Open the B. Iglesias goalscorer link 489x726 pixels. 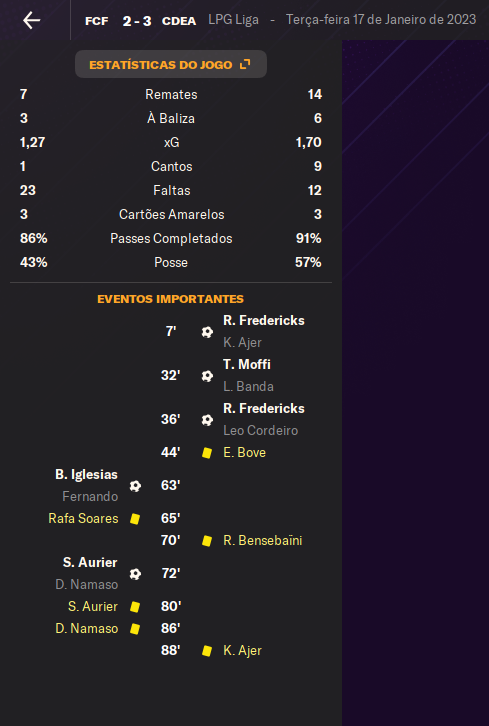click(x=86, y=475)
